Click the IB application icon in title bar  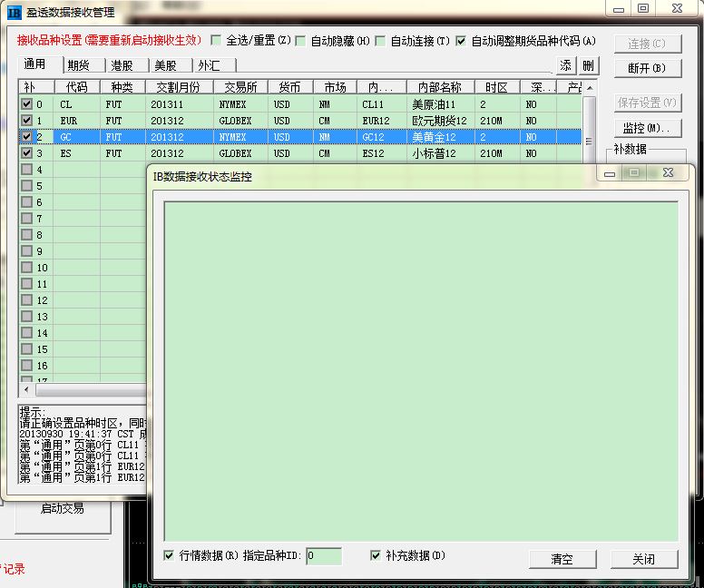[x=15, y=12]
